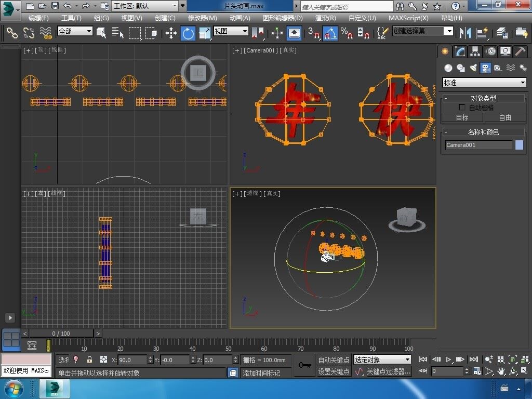Click the 目标 target camera button
This screenshot has width=532, height=399.
coord(462,117)
